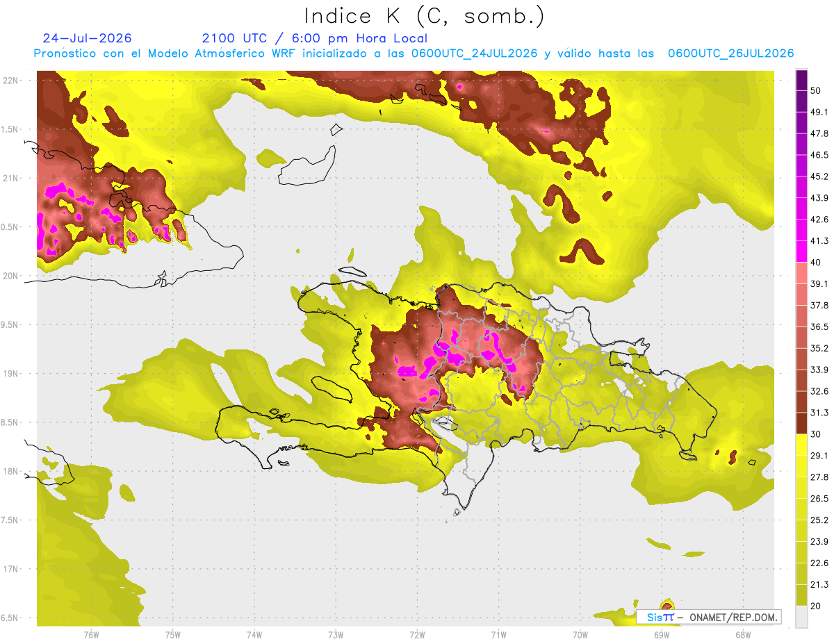Click the SisTT - ONAMET/REP.DOM. credit box
This screenshot has height=644, width=834.
pos(709,617)
